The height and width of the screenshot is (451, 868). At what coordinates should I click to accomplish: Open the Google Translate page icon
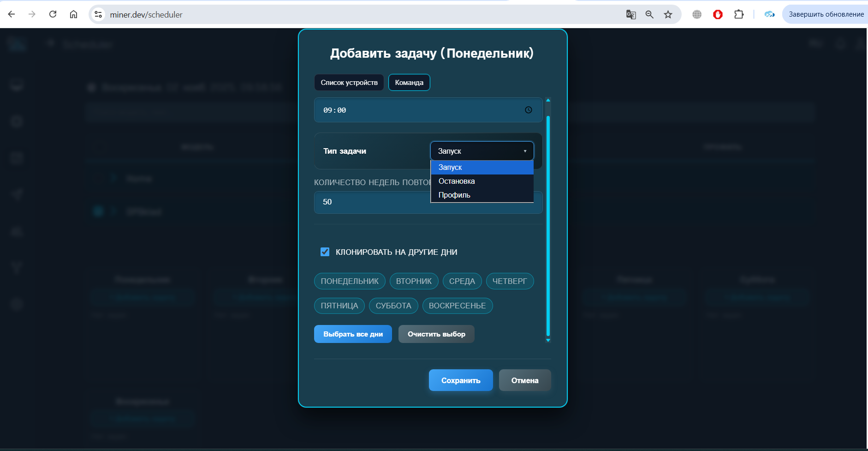click(x=631, y=14)
